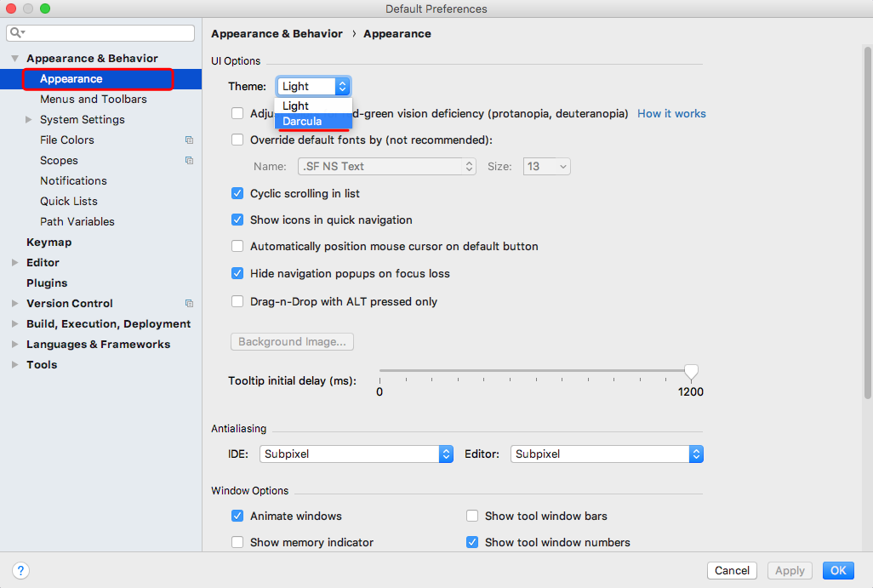Click the project-level icon beside File Colors
This screenshot has width=873, height=588.
(189, 140)
